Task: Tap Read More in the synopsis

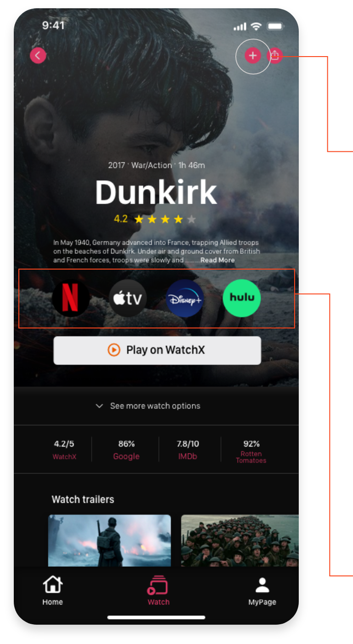Action: tap(217, 260)
